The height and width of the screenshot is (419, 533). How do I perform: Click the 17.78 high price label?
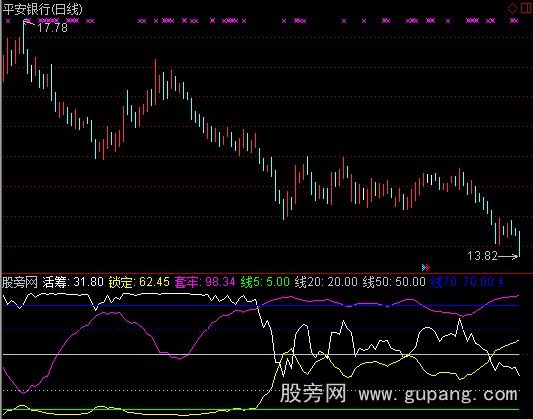(52, 28)
